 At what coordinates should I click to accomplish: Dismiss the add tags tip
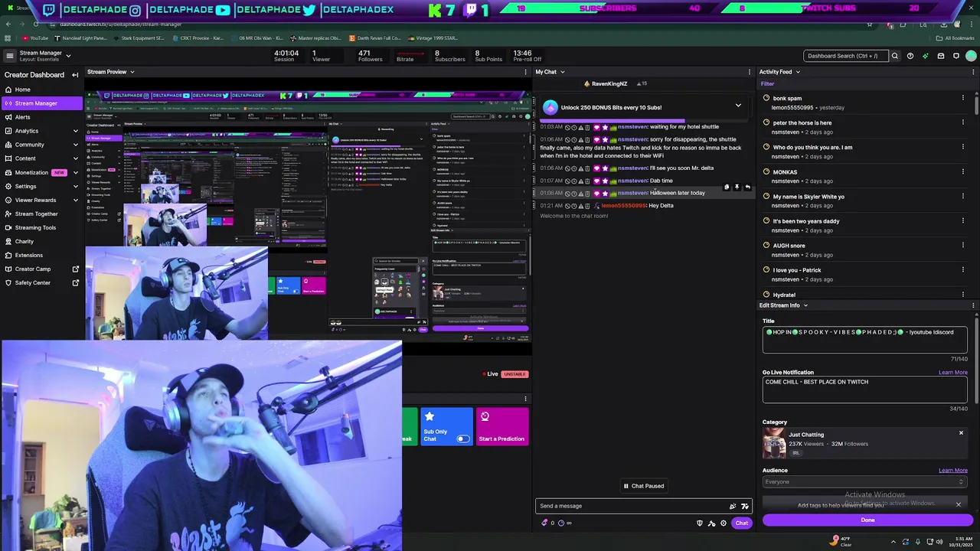pos(958,504)
